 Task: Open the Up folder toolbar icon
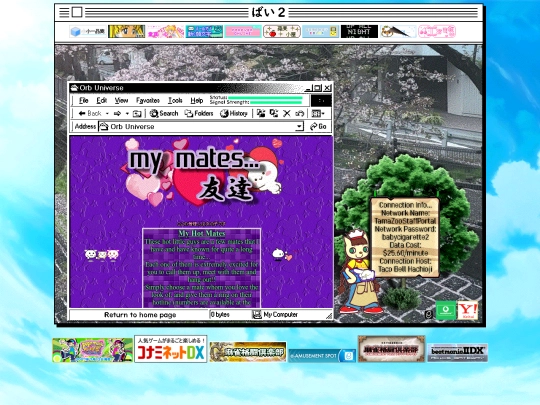(137, 113)
